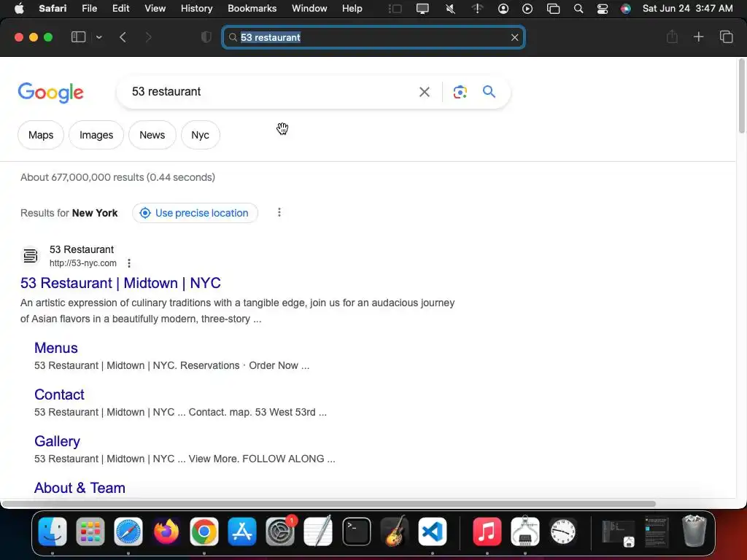Open System Settings from the Dock
This screenshot has height=560, width=747.
pos(280,532)
